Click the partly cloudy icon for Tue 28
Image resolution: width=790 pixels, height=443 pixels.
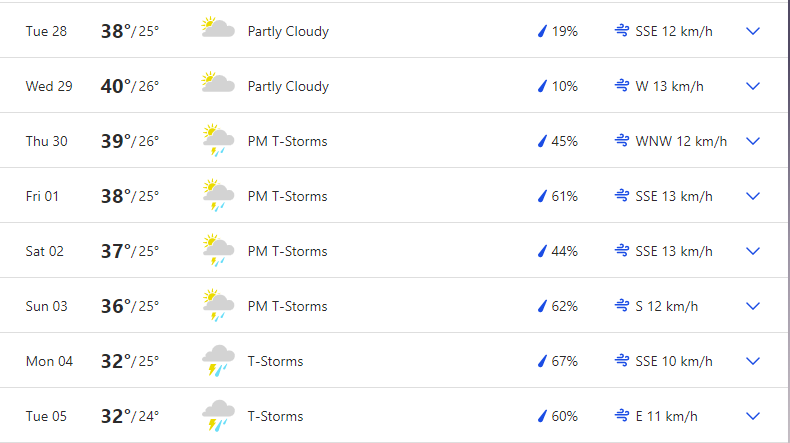click(x=217, y=29)
